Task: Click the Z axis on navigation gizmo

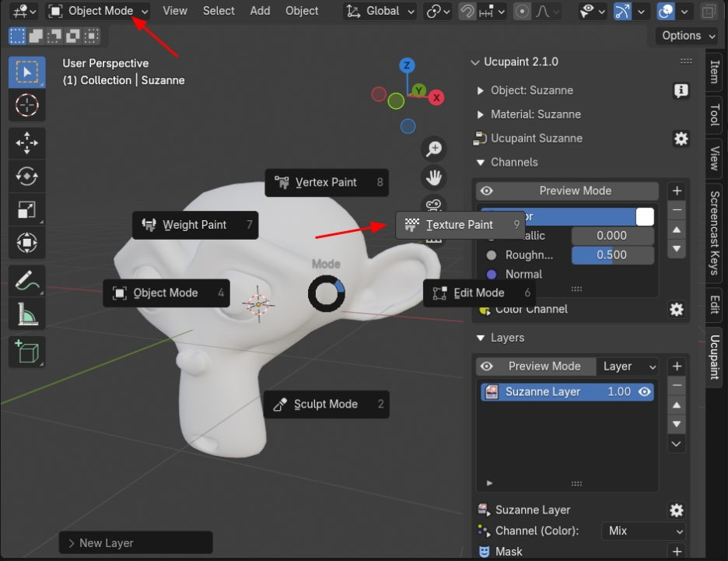Action: [x=407, y=65]
